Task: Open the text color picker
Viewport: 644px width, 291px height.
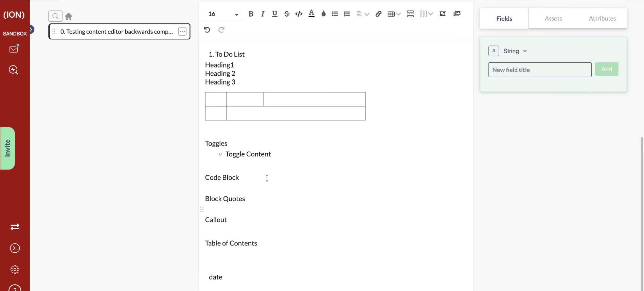Action: coord(311,14)
